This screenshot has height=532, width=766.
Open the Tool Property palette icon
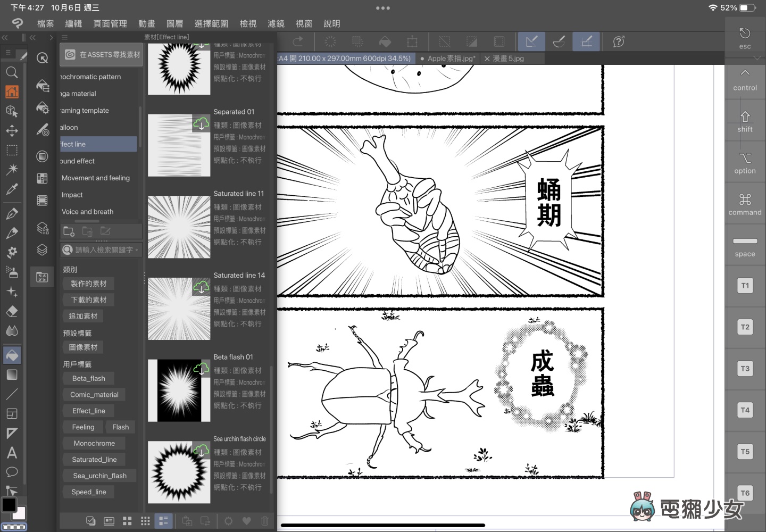pos(42,108)
